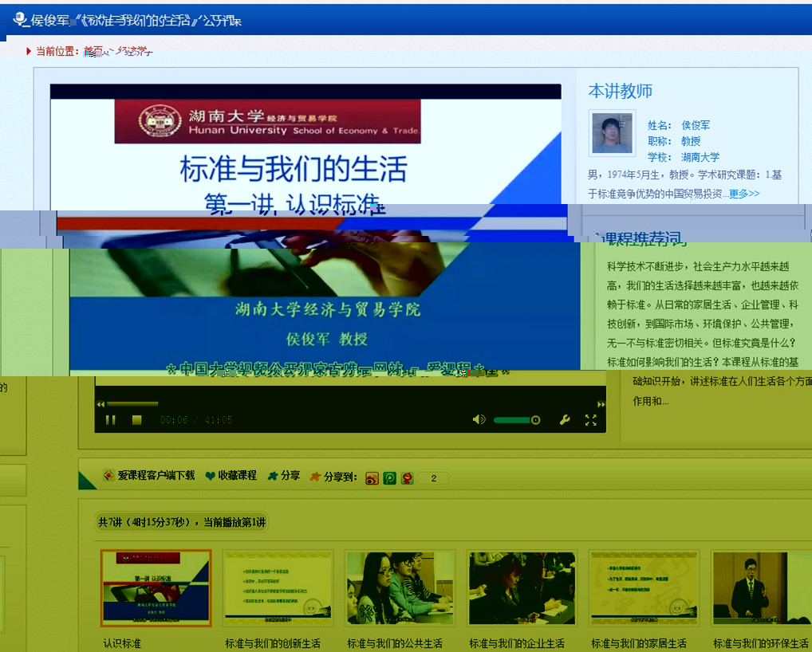Open 经济学 in the breadcrumb
Image resolution: width=812 pixels, height=652 pixels.
133,51
